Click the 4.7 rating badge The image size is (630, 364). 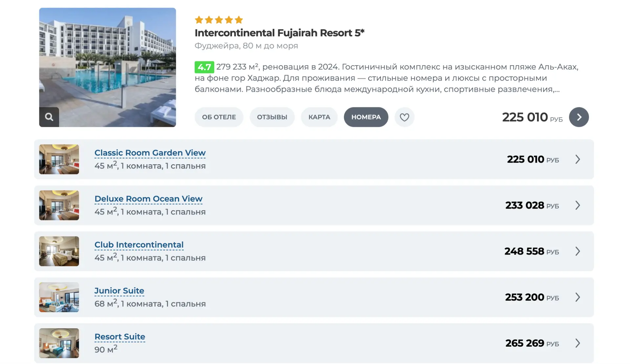pos(204,67)
